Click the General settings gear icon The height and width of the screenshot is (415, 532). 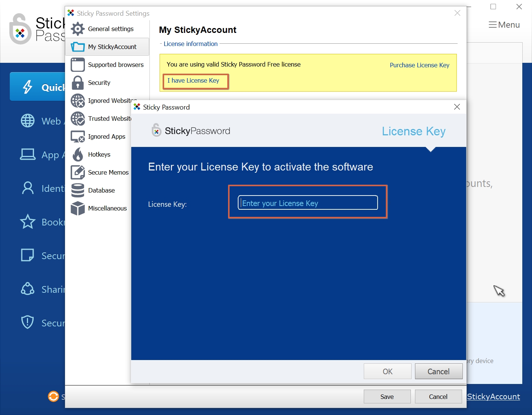click(x=78, y=29)
